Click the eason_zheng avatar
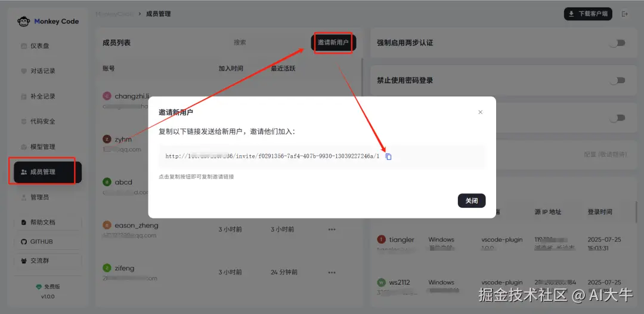Screen dimensions: 644x314 (x=107, y=225)
